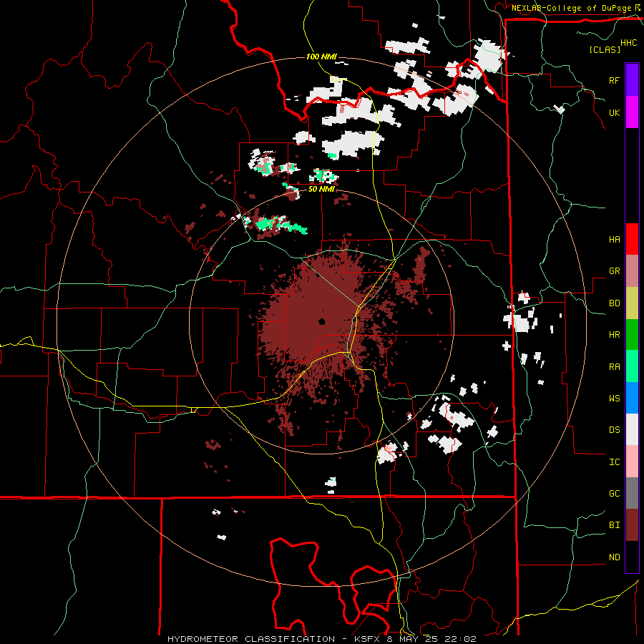Click the WS legend label
Viewport: 644px width, 644px height.
(614, 399)
